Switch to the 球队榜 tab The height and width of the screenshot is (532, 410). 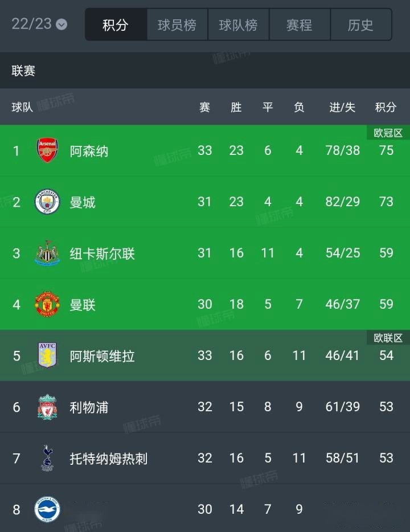pos(239,24)
